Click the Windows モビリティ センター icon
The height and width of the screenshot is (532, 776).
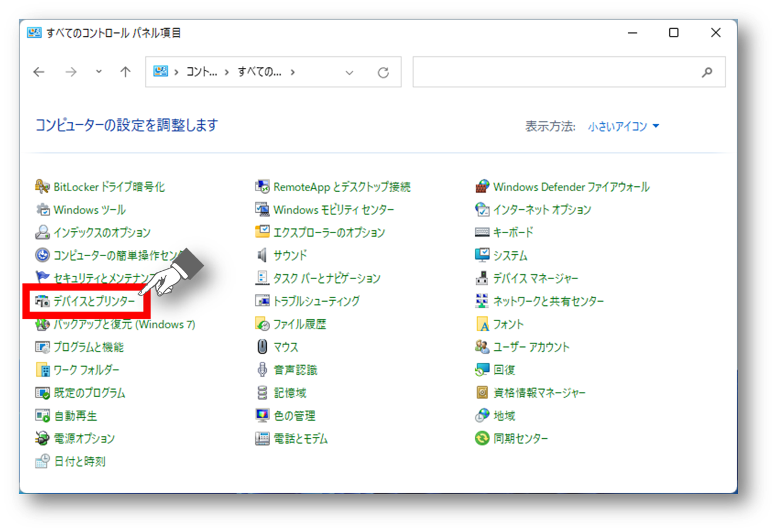click(x=262, y=210)
